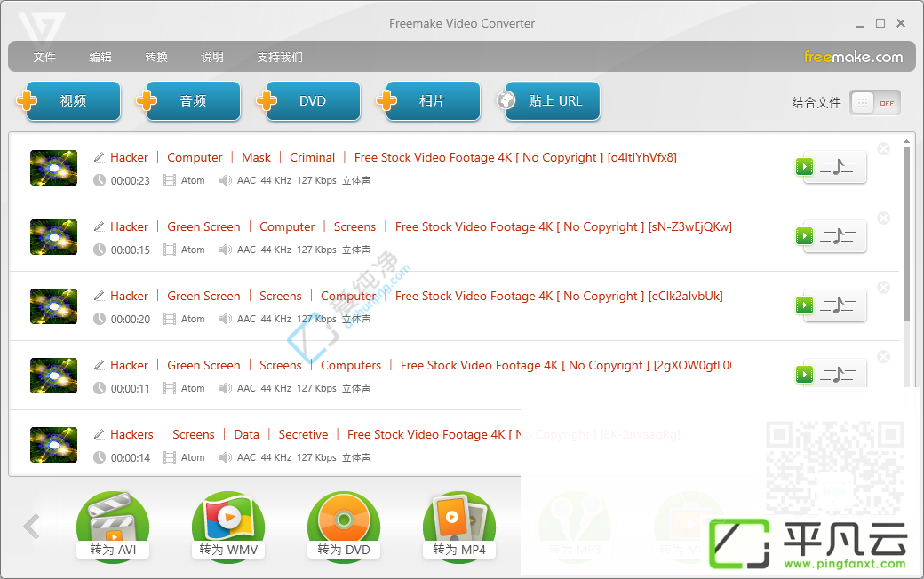Open editor for the 00:00:11 video

(839, 373)
